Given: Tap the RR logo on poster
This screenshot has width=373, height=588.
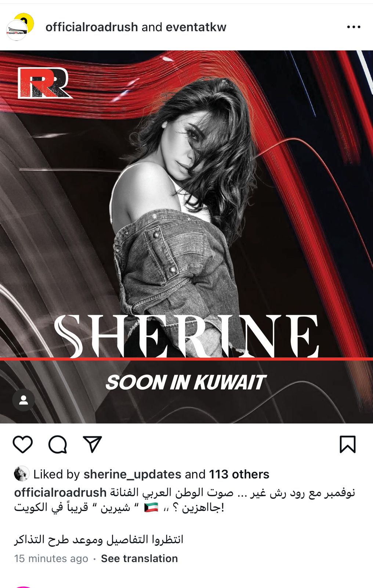Looking at the screenshot, I should [x=44, y=83].
